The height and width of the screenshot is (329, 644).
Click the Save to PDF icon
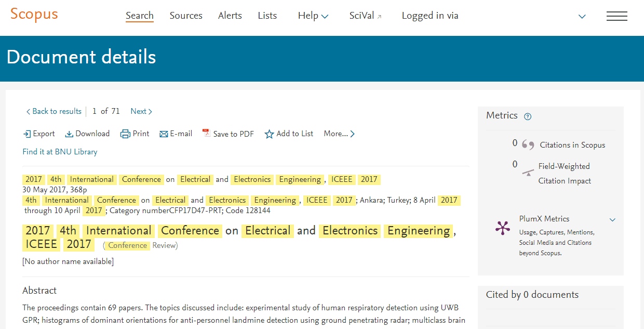click(206, 133)
